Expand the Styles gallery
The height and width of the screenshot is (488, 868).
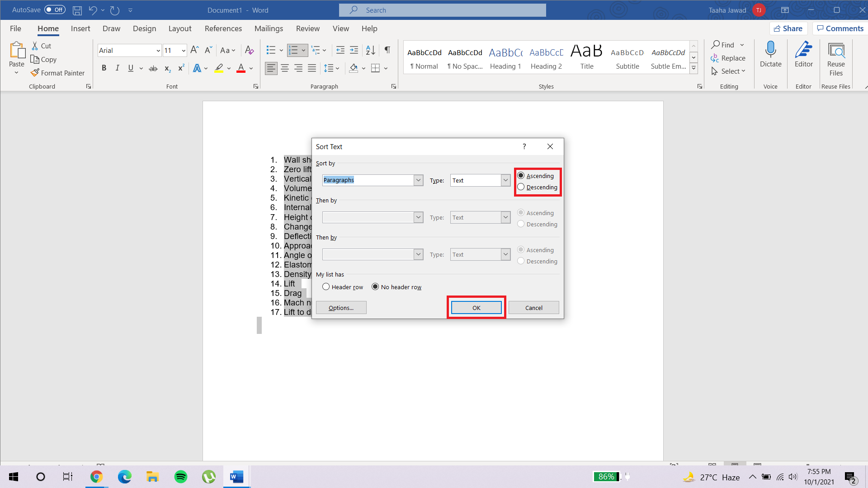coord(693,68)
